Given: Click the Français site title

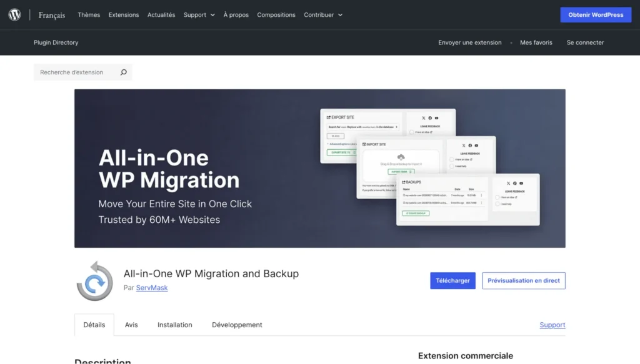Looking at the screenshot, I should coord(52,15).
